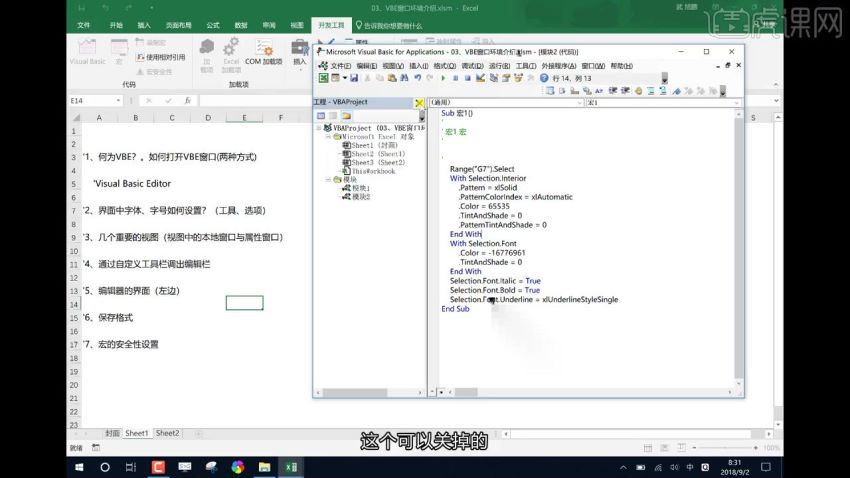Click the code window vertical scrollbar
The width and height of the screenshot is (850, 478).
tap(738, 249)
